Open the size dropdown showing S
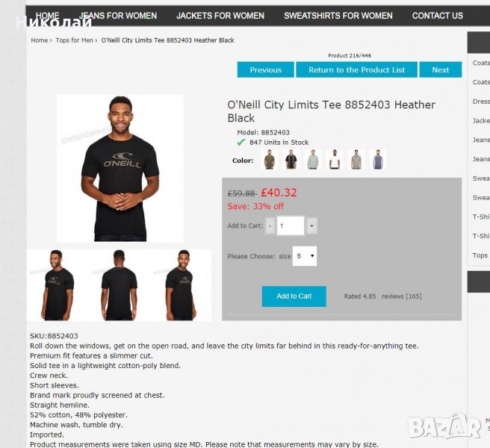Image resolution: width=490 pixels, height=448 pixels. 305,256
